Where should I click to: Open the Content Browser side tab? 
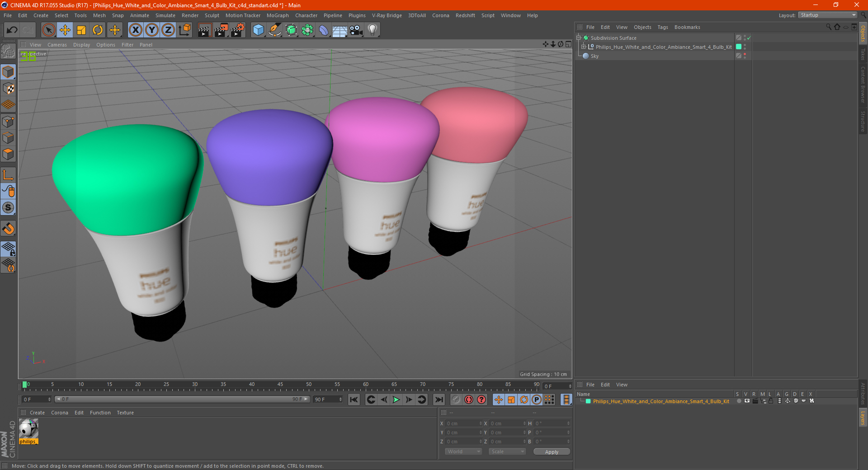point(863,85)
